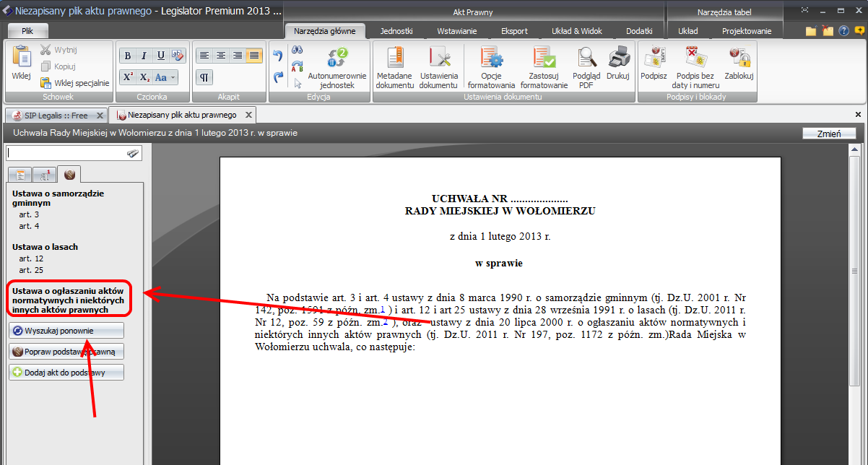Undo the last action

(x=278, y=56)
